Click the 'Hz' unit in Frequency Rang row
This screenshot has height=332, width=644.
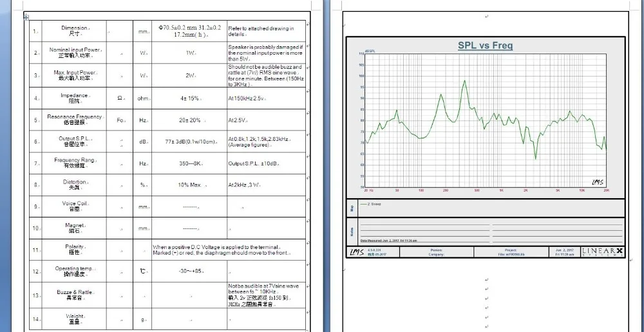coord(142,163)
